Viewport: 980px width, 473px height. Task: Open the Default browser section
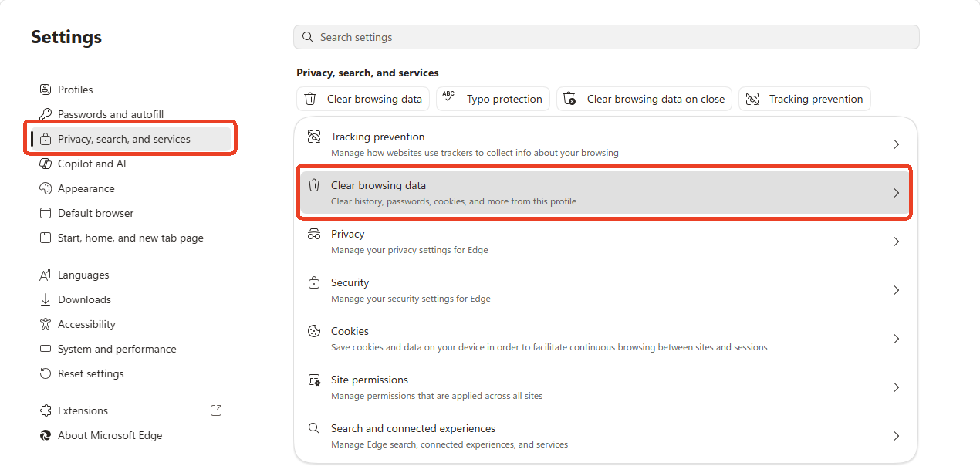[x=131, y=213]
